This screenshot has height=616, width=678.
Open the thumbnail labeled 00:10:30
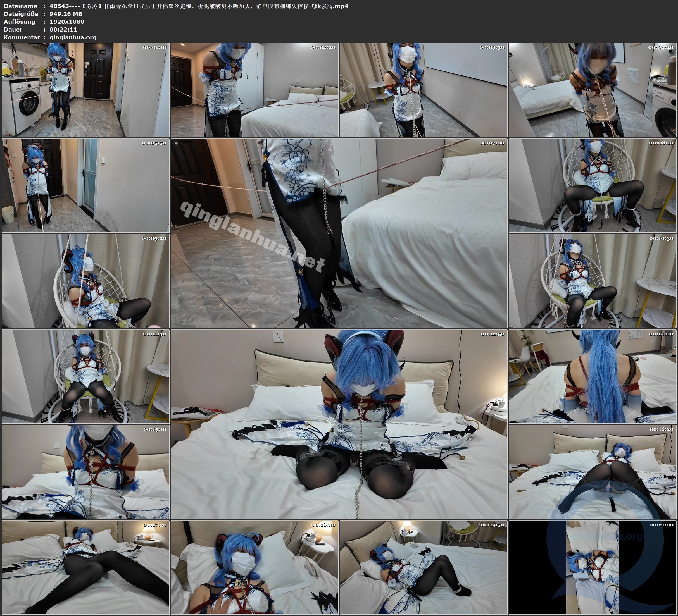pyautogui.click(x=592, y=280)
